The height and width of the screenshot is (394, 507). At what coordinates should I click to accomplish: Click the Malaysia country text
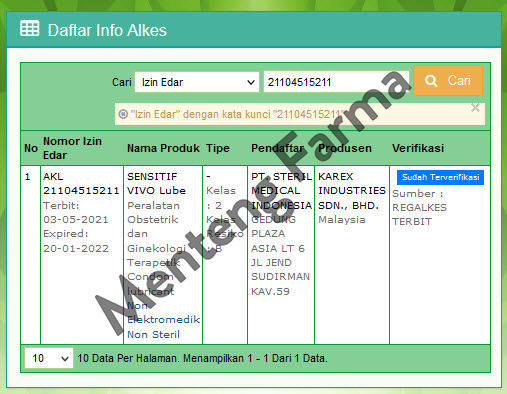click(342, 220)
